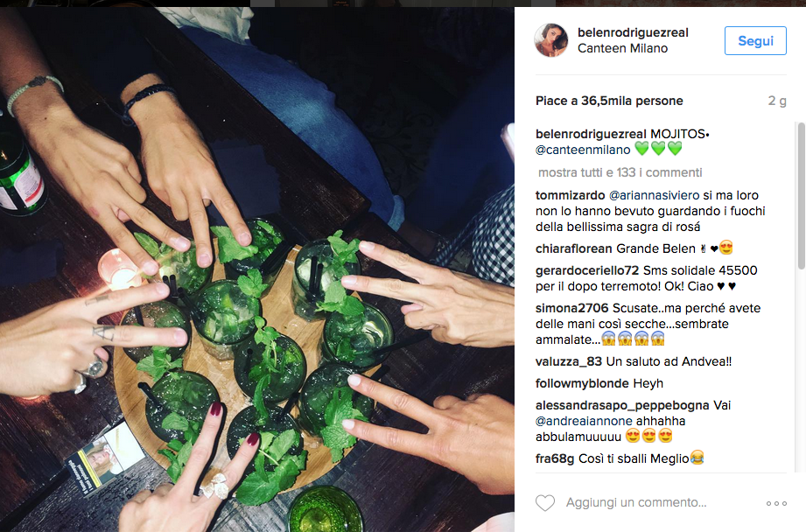This screenshot has width=806, height=532.
Task: Show all 133 comments
Action: click(620, 172)
